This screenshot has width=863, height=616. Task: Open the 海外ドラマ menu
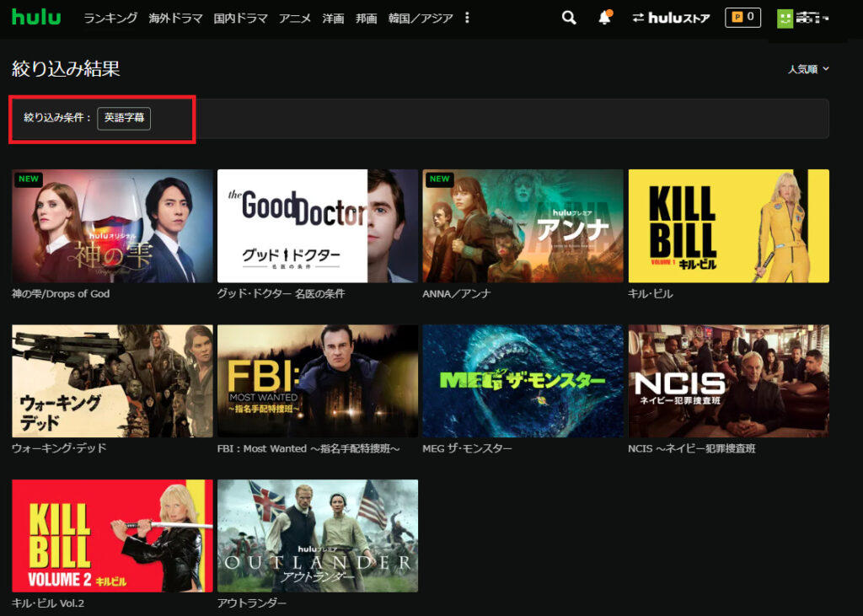[x=175, y=19]
